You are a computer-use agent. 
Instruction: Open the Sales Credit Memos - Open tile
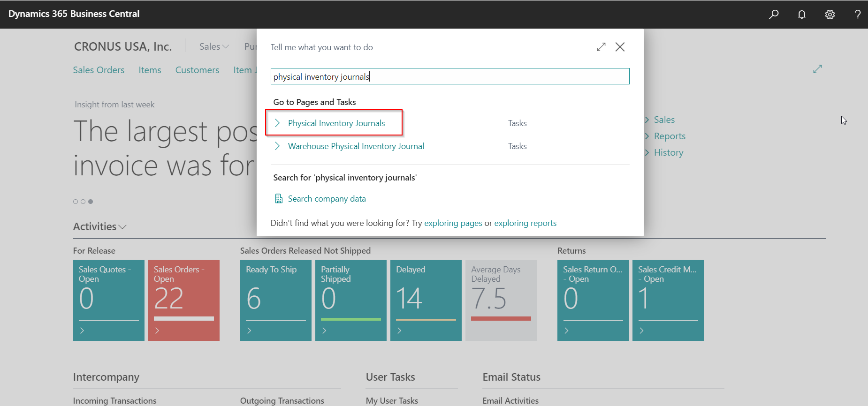pyautogui.click(x=668, y=300)
